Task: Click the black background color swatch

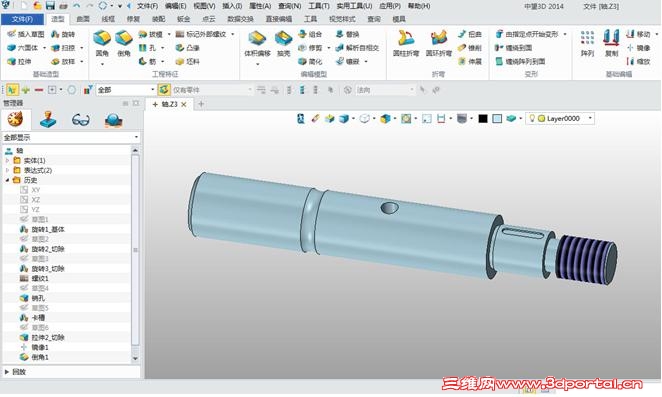Action: click(x=483, y=119)
